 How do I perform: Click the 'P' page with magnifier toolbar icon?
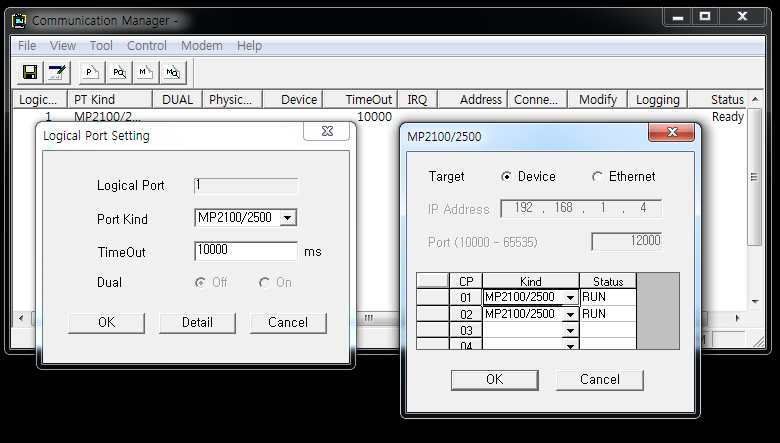coord(119,73)
